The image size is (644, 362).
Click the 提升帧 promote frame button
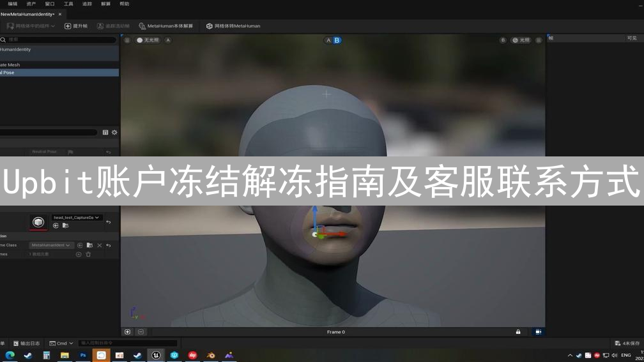(x=76, y=26)
